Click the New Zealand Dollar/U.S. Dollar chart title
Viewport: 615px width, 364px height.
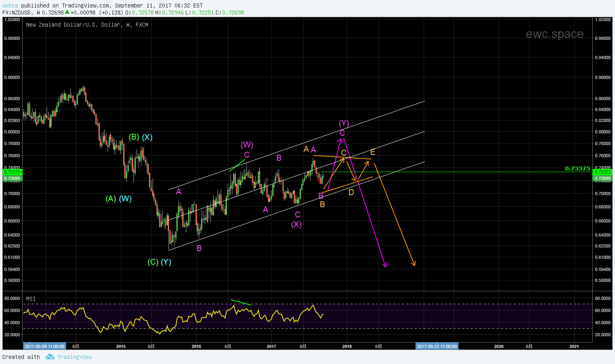87,25
